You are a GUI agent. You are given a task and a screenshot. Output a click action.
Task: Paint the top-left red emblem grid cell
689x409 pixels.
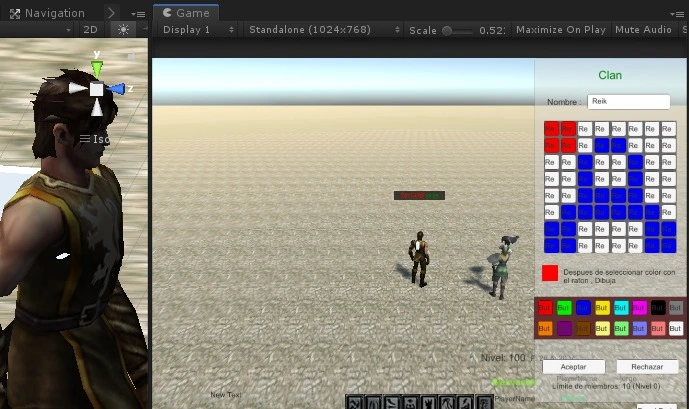(551, 129)
